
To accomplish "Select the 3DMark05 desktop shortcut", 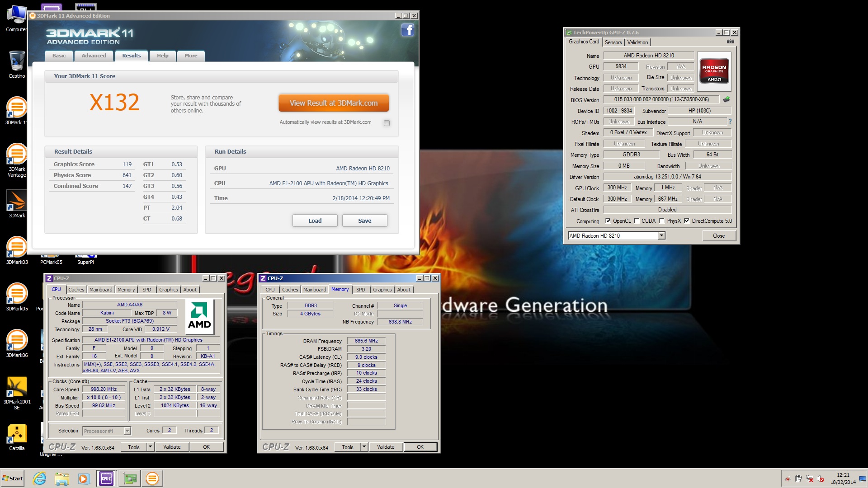I will point(17,297).
